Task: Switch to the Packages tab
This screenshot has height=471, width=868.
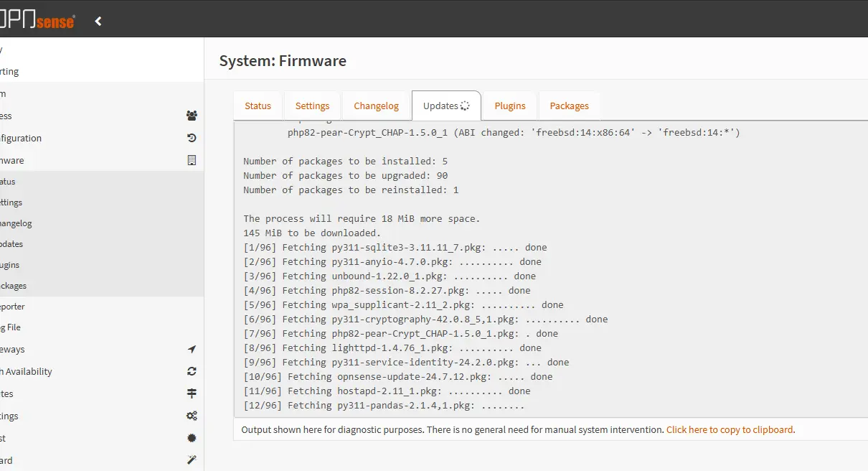Action: click(569, 105)
